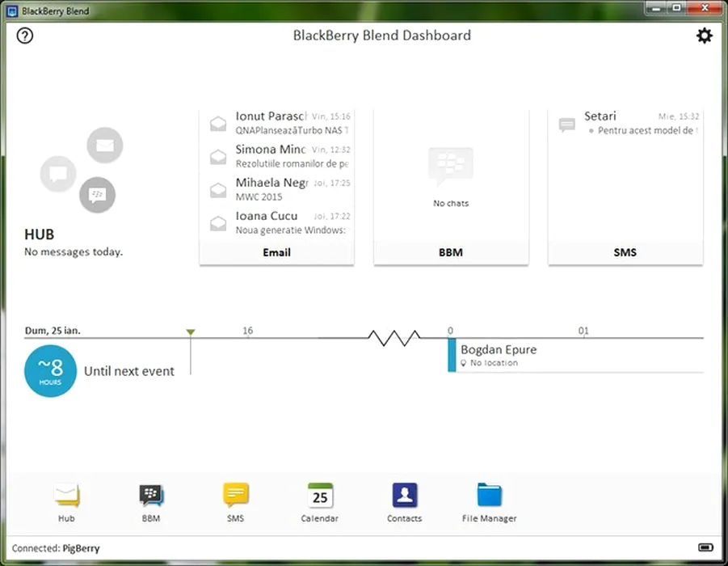Click the HUB BBM bubble icon
The height and width of the screenshot is (566, 728).
pyautogui.click(x=98, y=195)
